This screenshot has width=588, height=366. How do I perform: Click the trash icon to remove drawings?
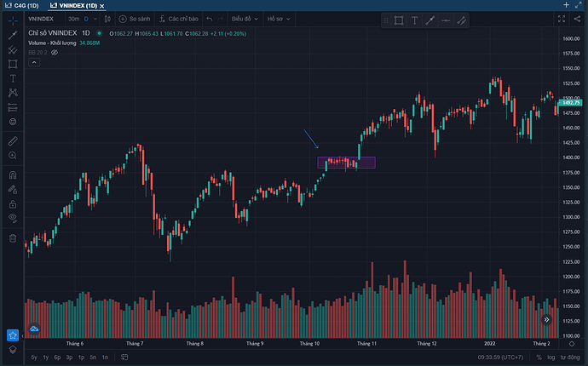click(12, 238)
